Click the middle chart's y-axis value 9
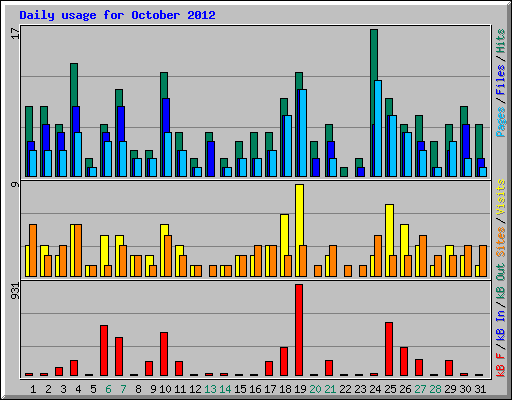The height and width of the screenshot is (400, 512). pos(15,184)
